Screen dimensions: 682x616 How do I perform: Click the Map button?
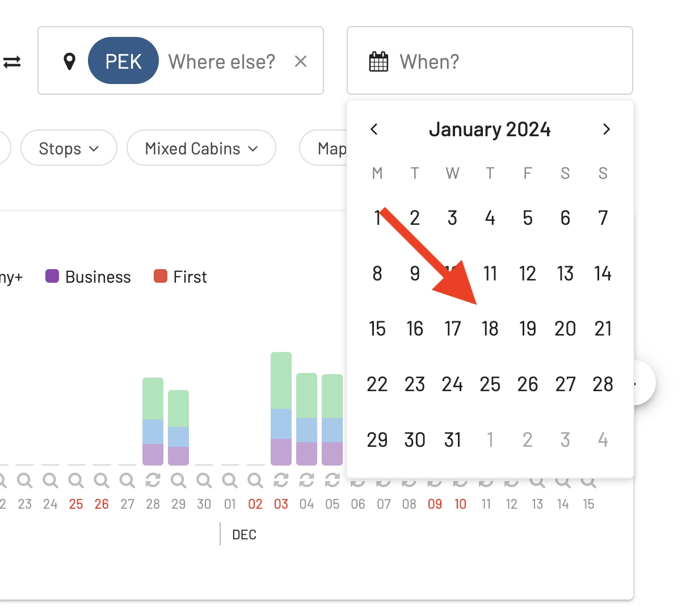coord(324,148)
